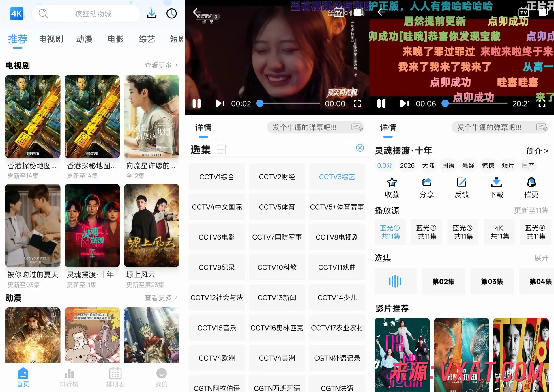Play next episode of 灵魂摆渡

405,103
